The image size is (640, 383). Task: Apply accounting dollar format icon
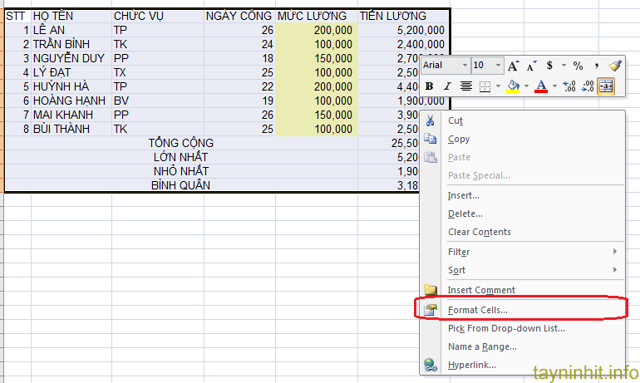(550, 65)
